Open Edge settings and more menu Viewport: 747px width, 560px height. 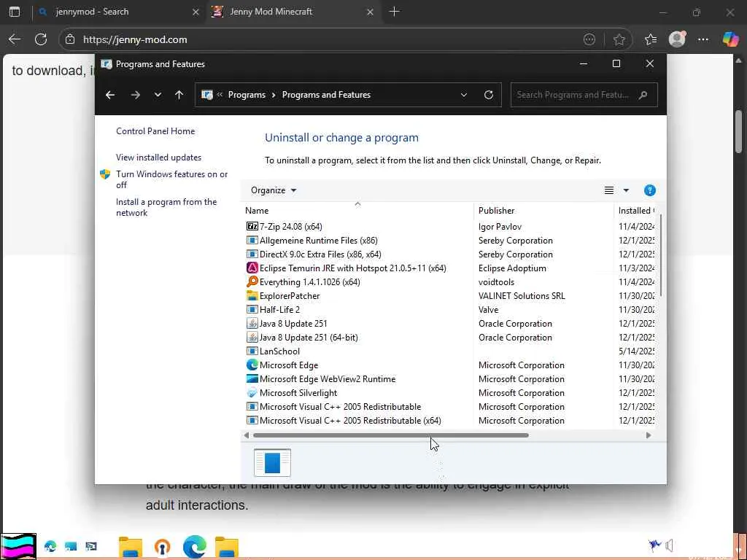[x=703, y=39]
